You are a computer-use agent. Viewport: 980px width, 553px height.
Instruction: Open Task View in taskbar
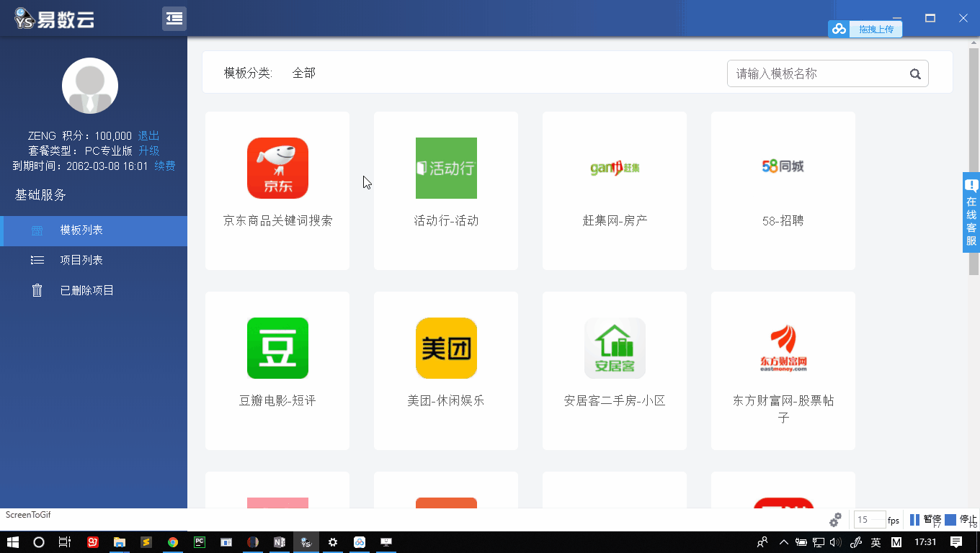(x=65, y=542)
